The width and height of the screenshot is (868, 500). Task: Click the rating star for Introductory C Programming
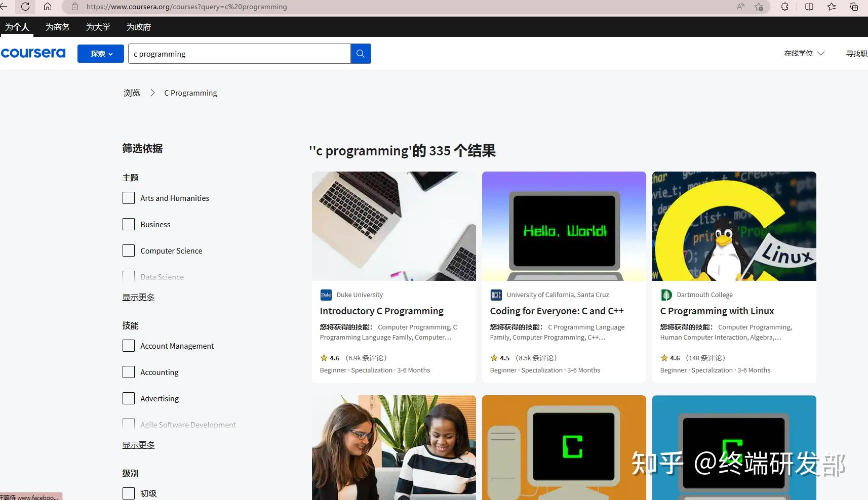(x=324, y=358)
